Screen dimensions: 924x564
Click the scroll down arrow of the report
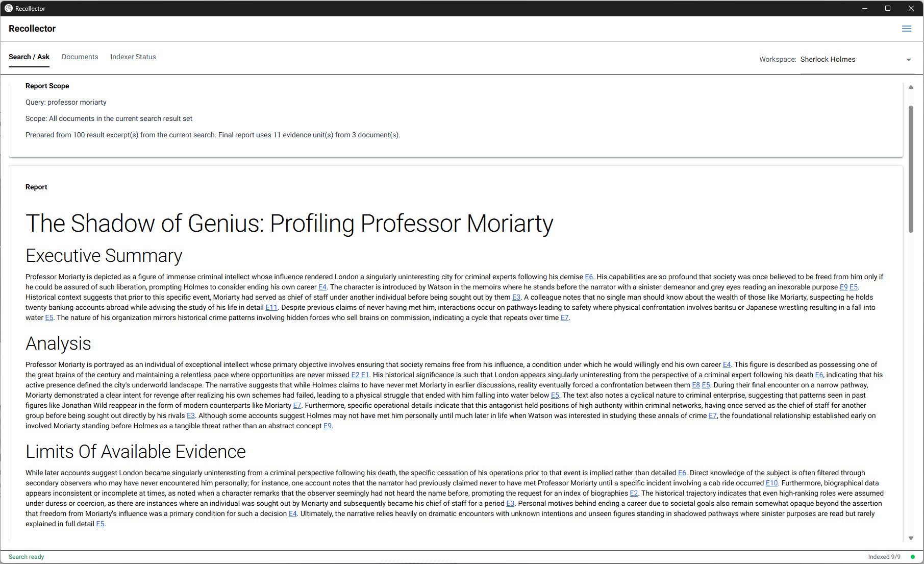tap(911, 538)
